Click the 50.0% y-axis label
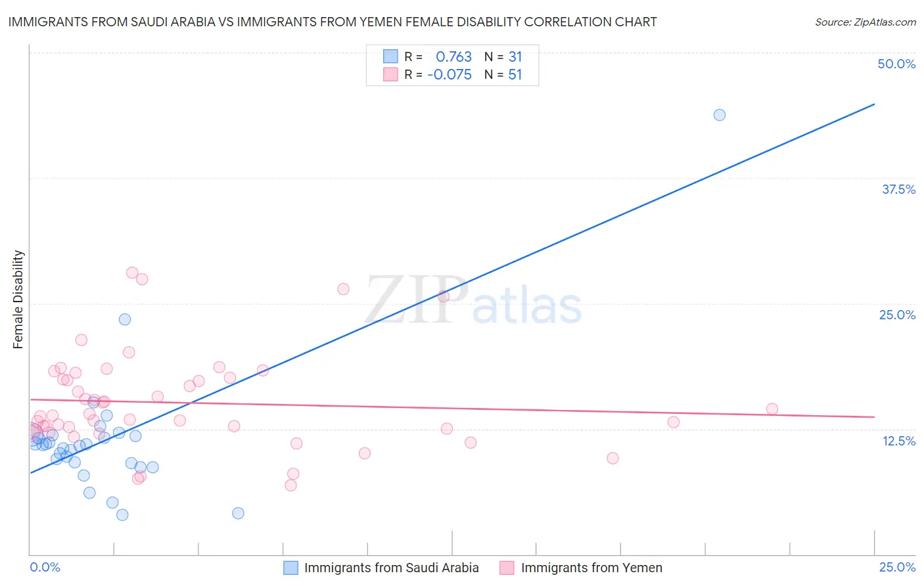This screenshot has width=924, height=586. coord(896,64)
